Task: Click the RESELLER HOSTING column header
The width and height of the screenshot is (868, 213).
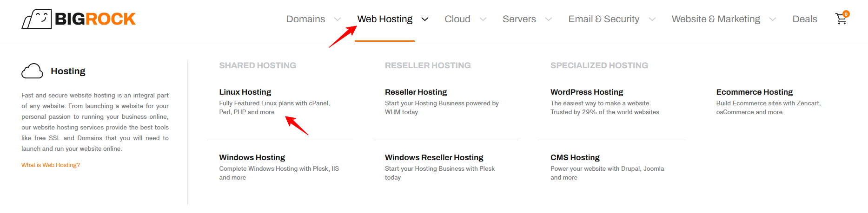Action: tap(428, 65)
